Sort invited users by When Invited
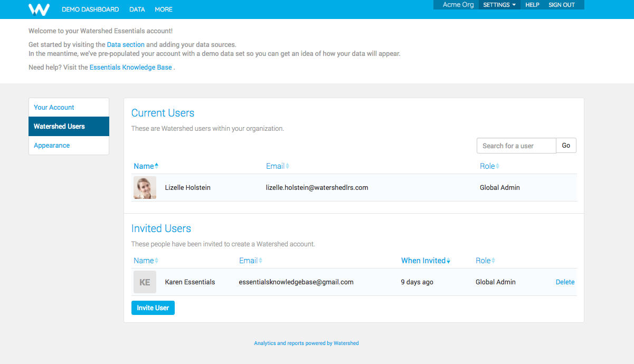This screenshot has width=634, height=364. [x=425, y=261]
